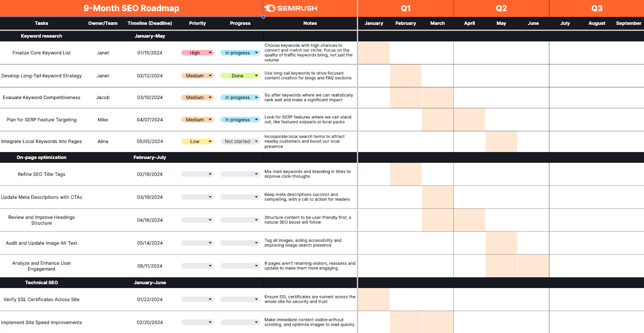644x333 pixels.
Task: Click the 01/15/2024 deadline cell
Action: 150,53
